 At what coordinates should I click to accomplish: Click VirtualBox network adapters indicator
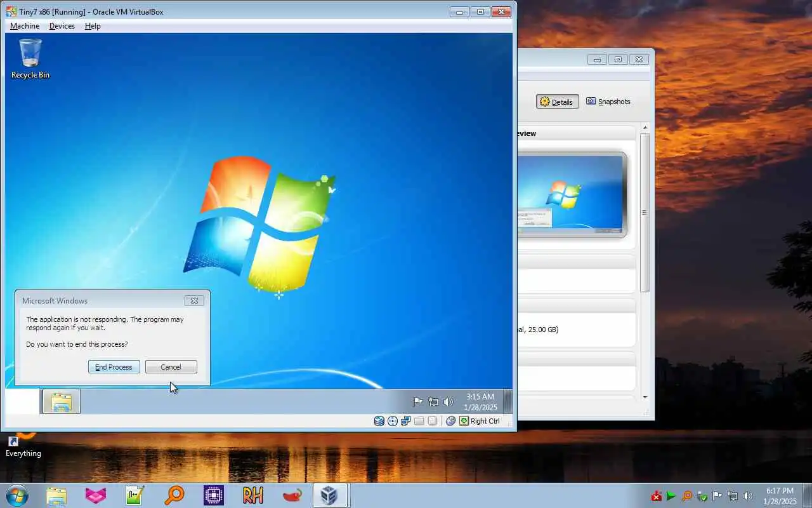click(406, 421)
